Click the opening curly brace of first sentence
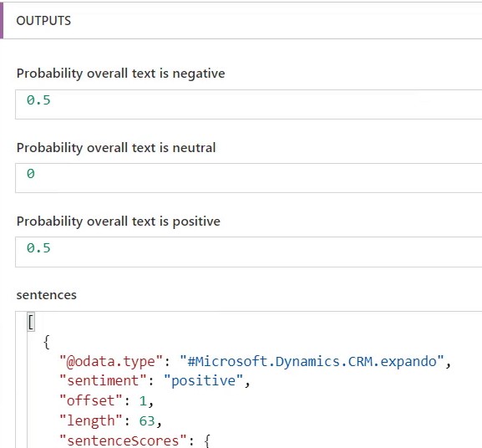The image size is (482, 448). pyautogui.click(x=47, y=342)
